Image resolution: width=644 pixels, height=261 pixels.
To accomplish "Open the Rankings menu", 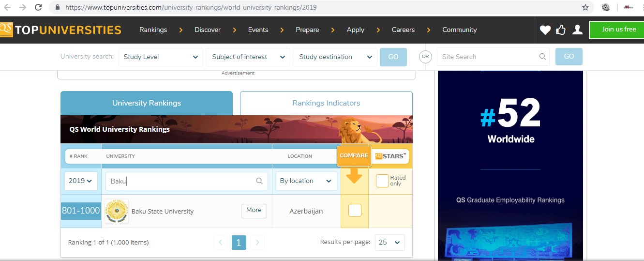I will pos(153,30).
